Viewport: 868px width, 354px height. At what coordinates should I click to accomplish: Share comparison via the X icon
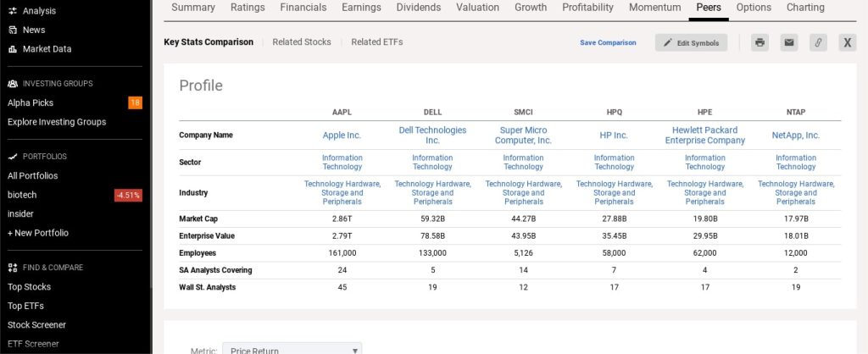coord(847,42)
